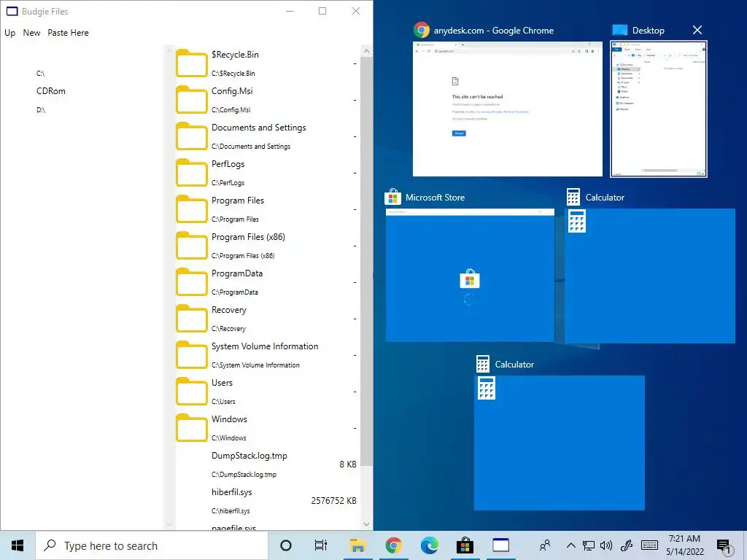Open the Windows Ink Workspace pen icon
The height and width of the screenshot is (560, 747).
point(627,545)
